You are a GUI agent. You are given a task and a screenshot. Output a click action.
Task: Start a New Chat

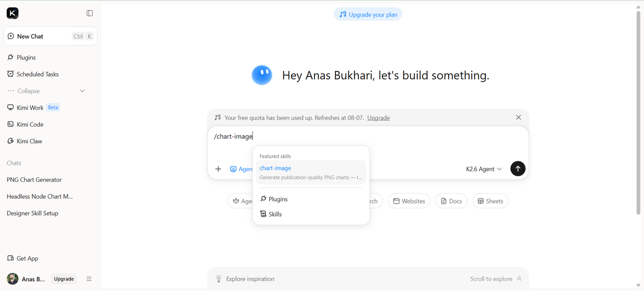pyautogui.click(x=50, y=36)
